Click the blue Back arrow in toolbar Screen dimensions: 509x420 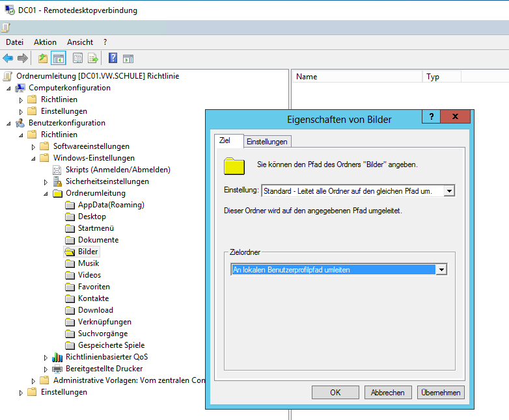tap(8, 59)
